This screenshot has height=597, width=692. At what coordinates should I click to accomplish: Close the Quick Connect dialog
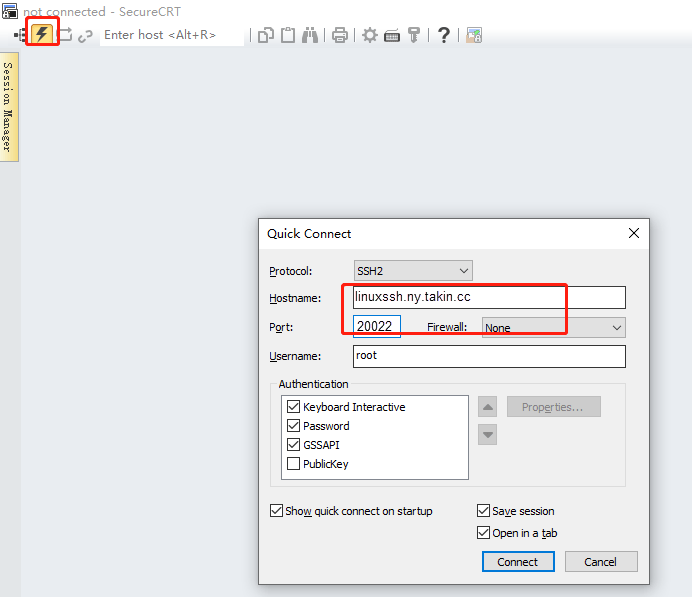(634, 233)
